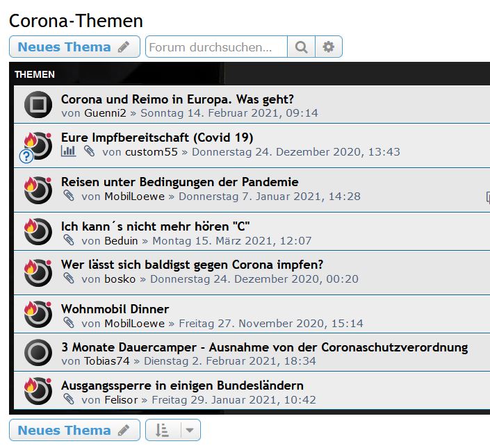Click the locked topic icon for Corona und Reimo
490x448 pixels.
(x=38, y=104)
